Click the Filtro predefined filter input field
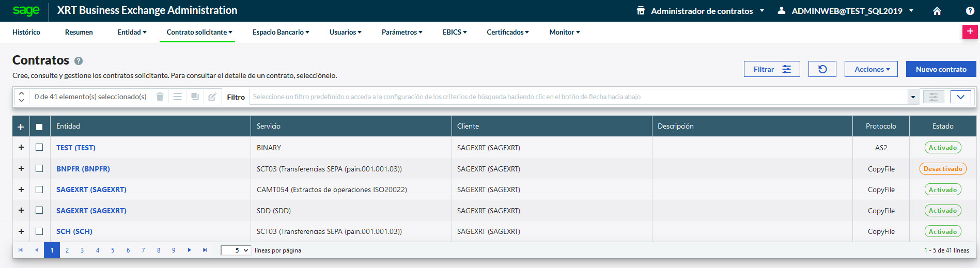 tap(578, 97)
